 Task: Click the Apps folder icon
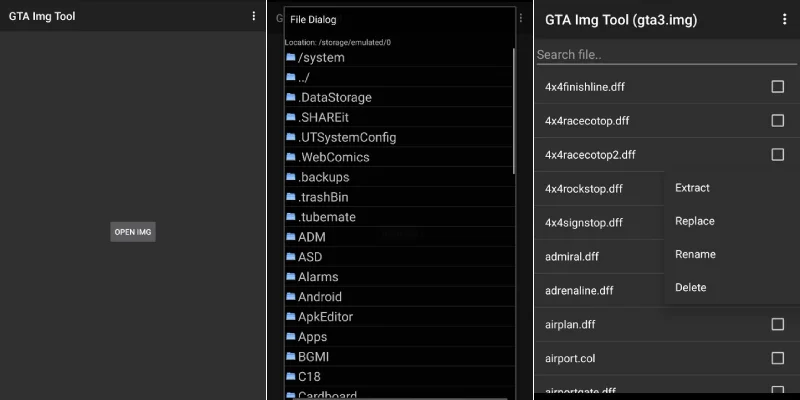[291, 336]
